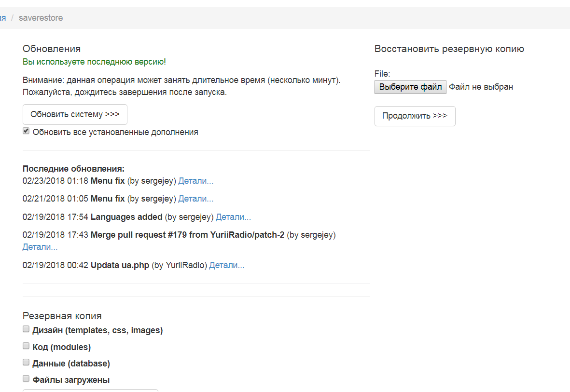Viewport: 570px width, 392px height.
Task: Tick the 'Данные (database)' checkbox
Action: pos(26,363)
